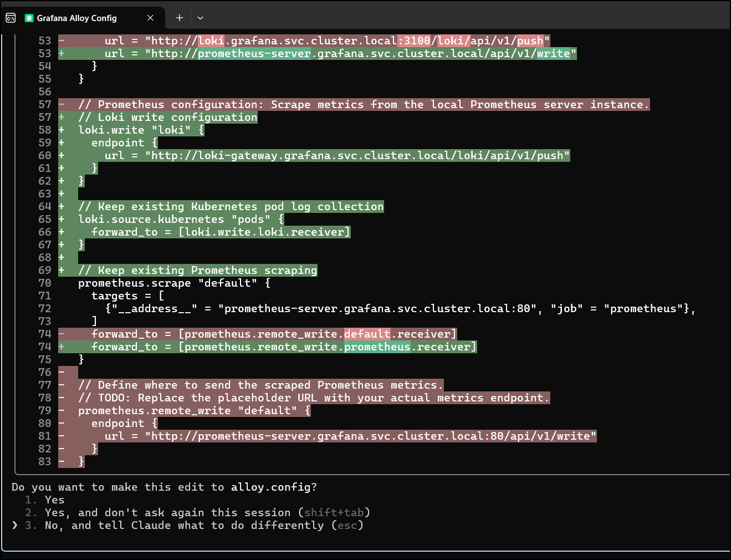Click the 'targets = [' line 71
The width and height of the screenshot is (731, 560).
coord(128,296)
